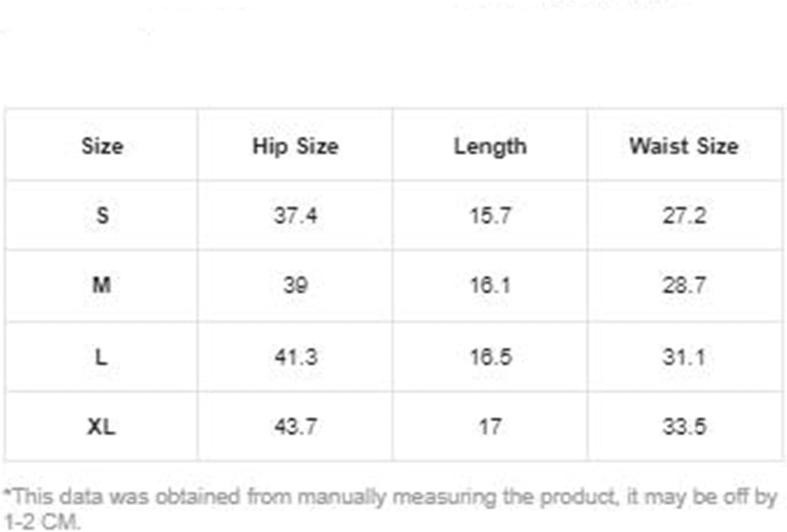Click waist size value 28.7
This screenshot has height=532, width=787.
(684, 286)
